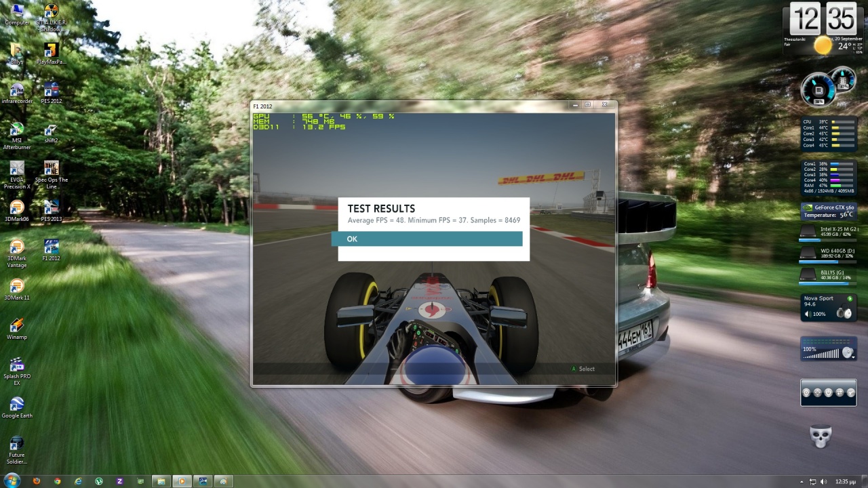This screenshot has width=868, height=488.
Task: Click the CPU usage meter gauge gadget
Action: [x=818, y=90]
